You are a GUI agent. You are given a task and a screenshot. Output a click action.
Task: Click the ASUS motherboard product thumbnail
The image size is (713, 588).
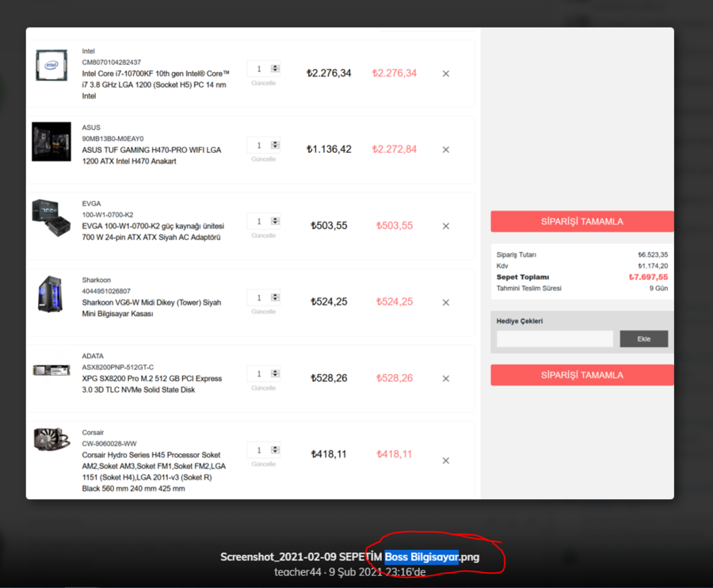point(51,141)
